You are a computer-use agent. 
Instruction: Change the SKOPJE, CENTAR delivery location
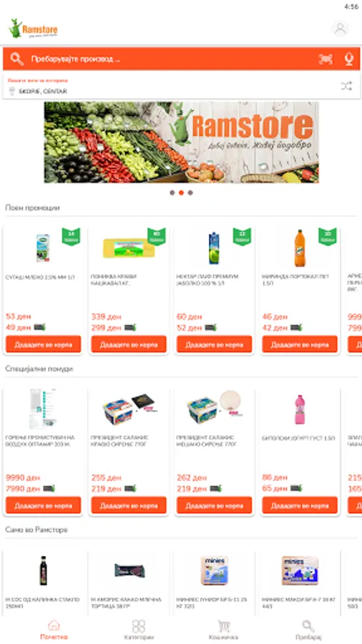(181, 87)
